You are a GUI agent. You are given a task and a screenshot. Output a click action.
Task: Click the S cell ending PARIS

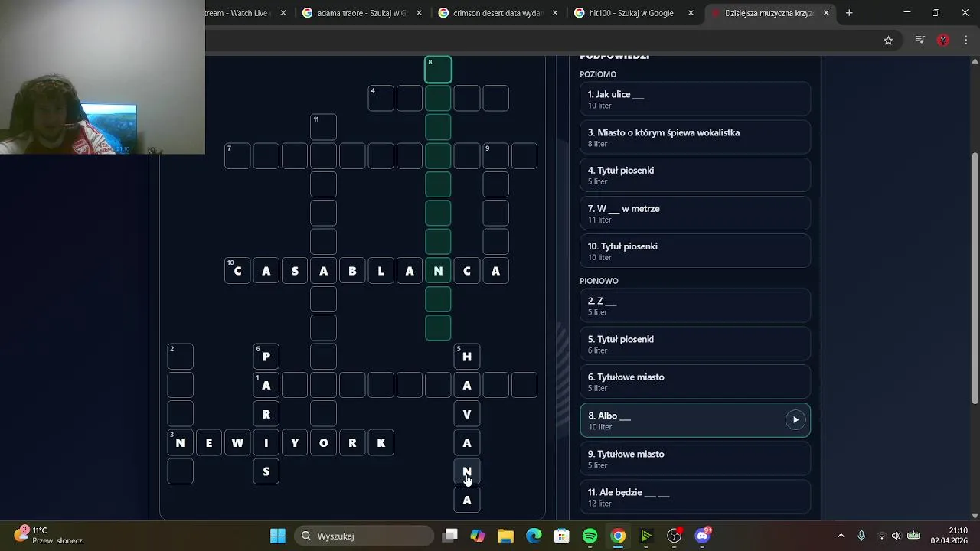(x=266, y=471)
